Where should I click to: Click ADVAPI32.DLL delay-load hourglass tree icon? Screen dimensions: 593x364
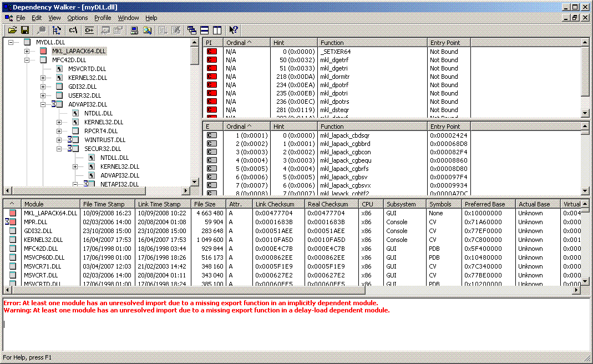coord(57,104)
